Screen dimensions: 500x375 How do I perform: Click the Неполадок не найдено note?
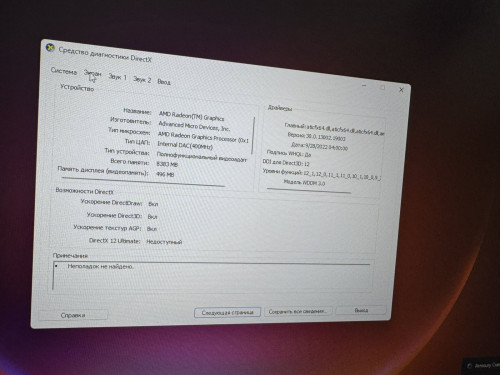(100, 266)
